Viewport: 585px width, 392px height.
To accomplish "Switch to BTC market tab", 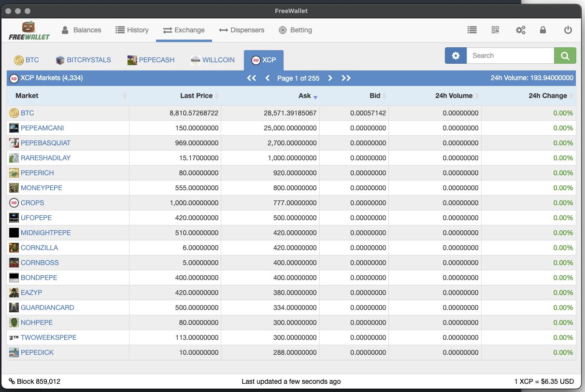I will pyautogui.click(x=27, y=60).
